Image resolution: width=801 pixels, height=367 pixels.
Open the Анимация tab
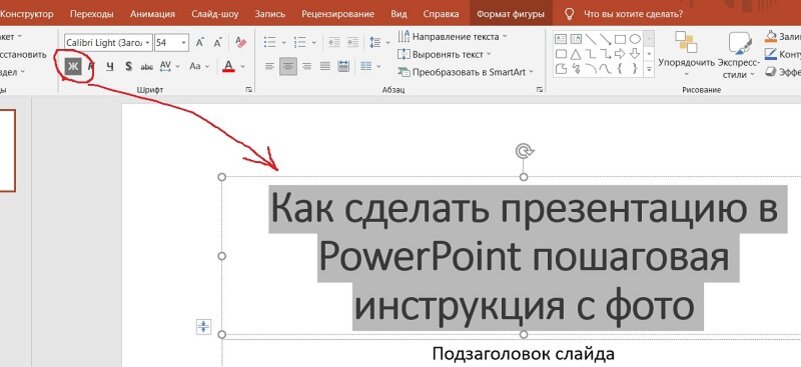pos(152,14)
